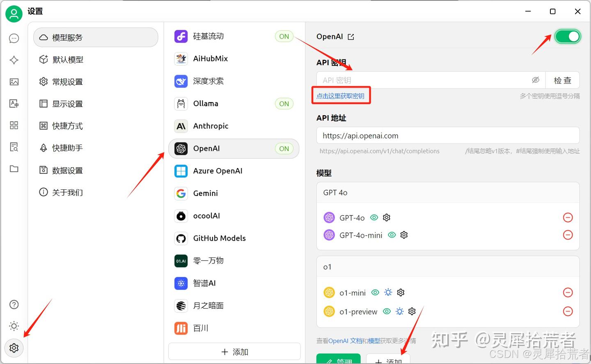Click the show password eye in API key field

(x=536, y=80)
